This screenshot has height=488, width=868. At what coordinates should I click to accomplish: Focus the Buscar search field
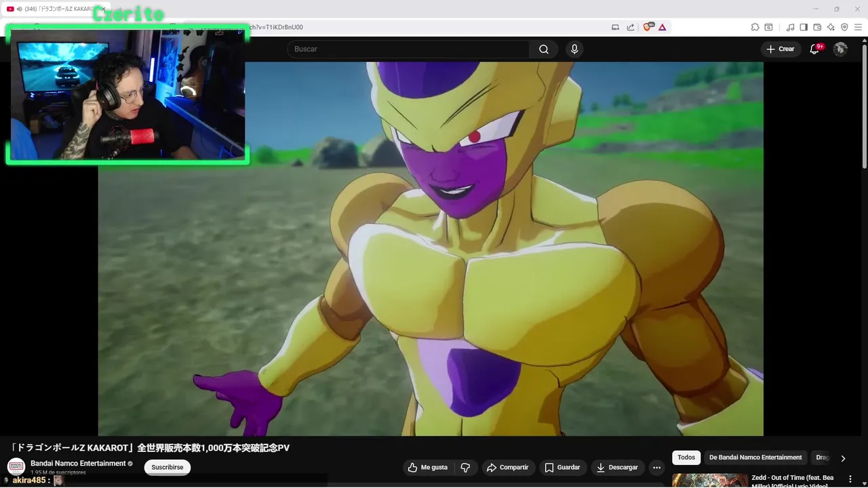coord(408,49)
